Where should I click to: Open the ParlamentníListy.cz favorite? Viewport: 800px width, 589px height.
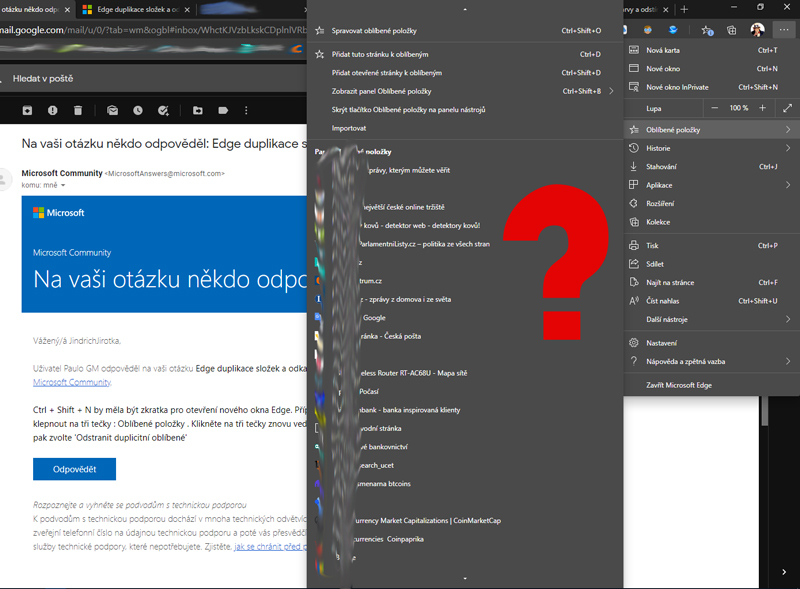click(464, 244)
